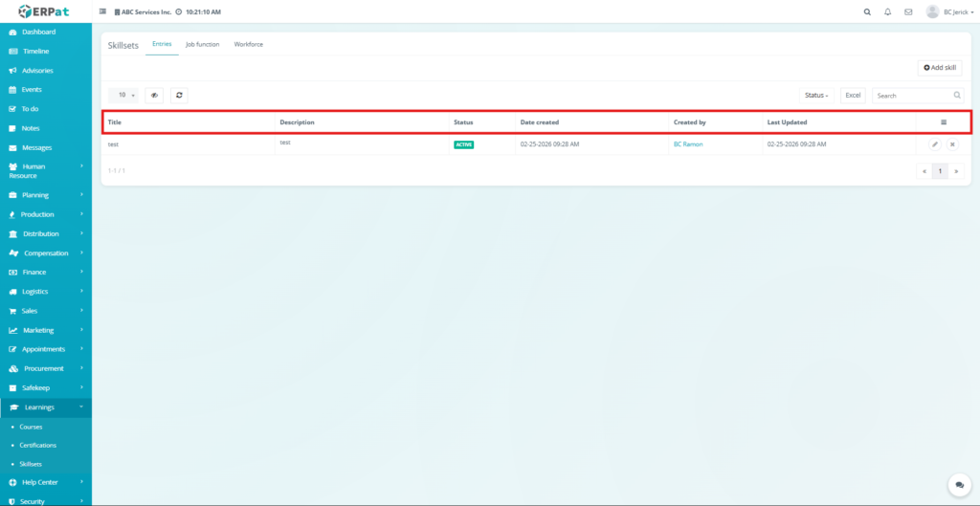Image resolution: width=980 pixels, height=506 pixels.
Task: Click the edit pencil icon for test skill
Action: 935,144
